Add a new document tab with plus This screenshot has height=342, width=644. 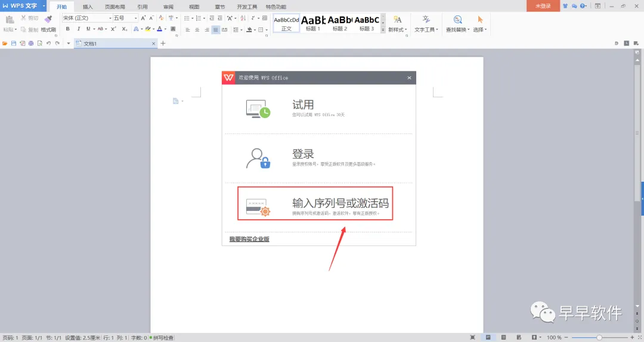(x=163, y=43)
